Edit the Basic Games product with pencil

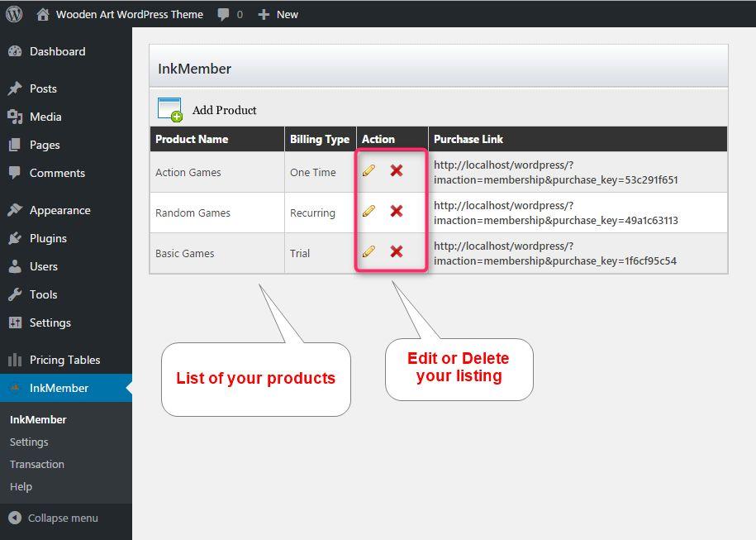coord(368,251)
